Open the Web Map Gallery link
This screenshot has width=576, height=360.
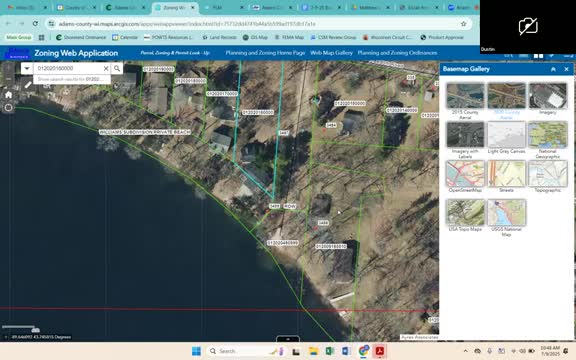tap(331, 53)
